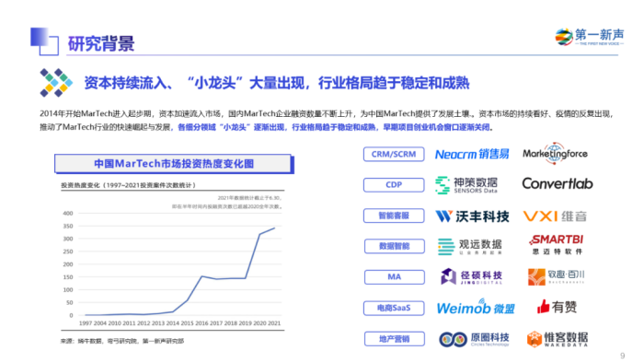Click the 400 value on the y-axis
Viewport: 644px width, 362px height.
click(68, 214)
